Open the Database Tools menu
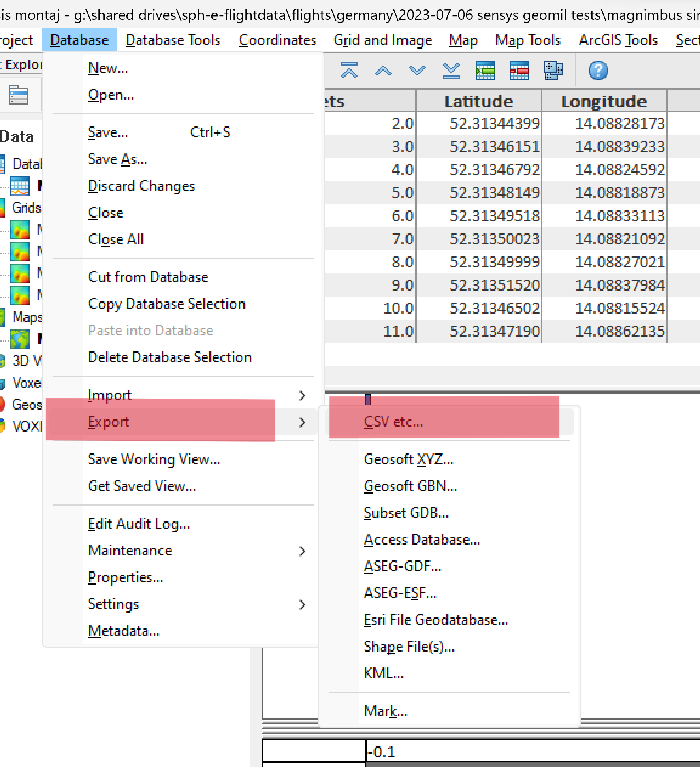 (x=173, y=40)
